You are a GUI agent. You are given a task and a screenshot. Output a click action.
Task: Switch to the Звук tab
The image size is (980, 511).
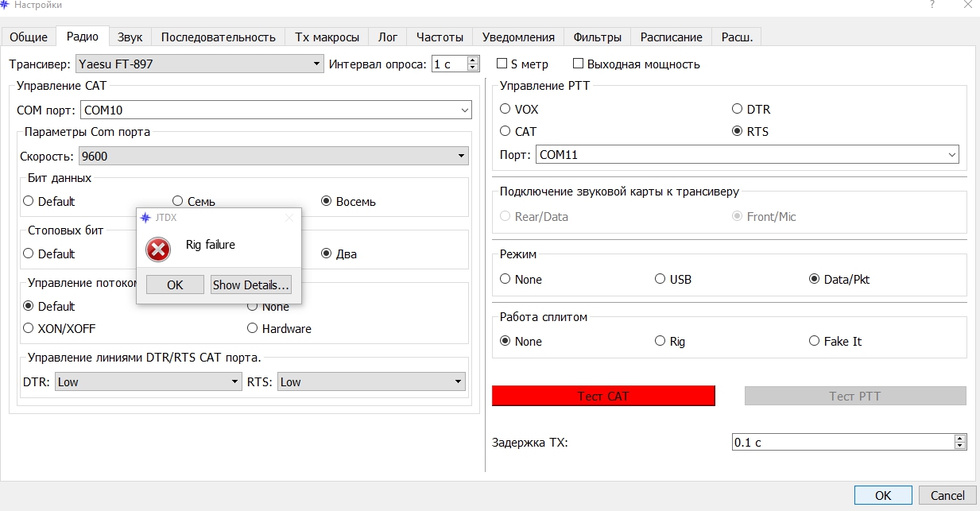click(x=130, y=37)
